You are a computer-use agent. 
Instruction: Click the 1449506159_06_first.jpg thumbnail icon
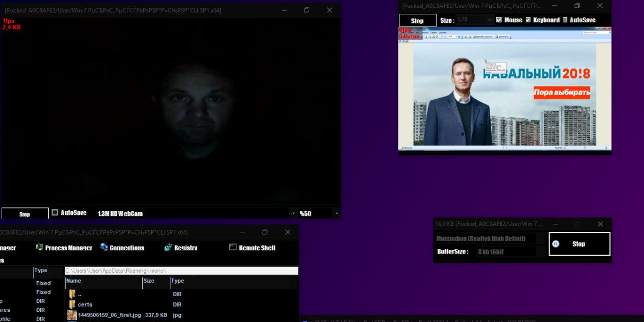click(x=72, y=315)
